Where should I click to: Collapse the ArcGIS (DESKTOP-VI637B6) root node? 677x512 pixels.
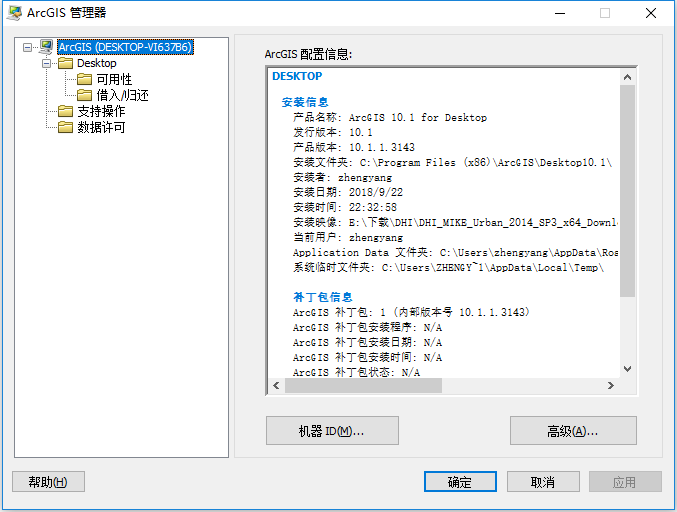click(x=28, y=47)
